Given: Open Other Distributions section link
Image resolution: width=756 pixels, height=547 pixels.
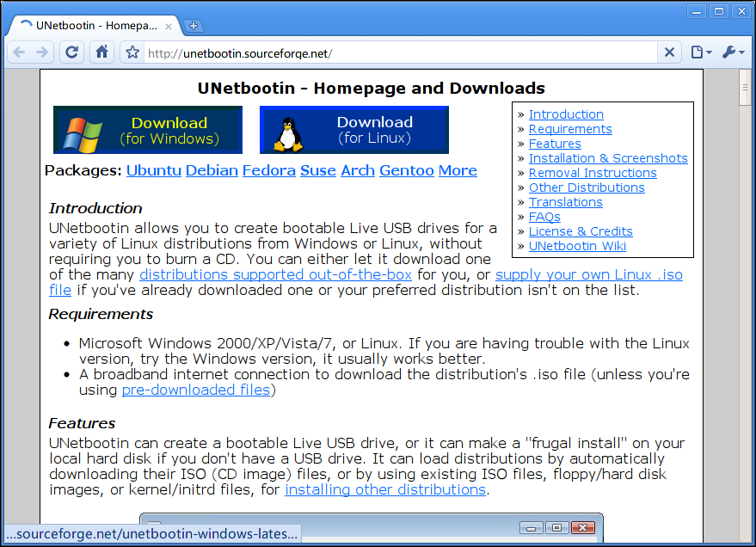Looking at the screenshot, I should click(x=587, y=188).
